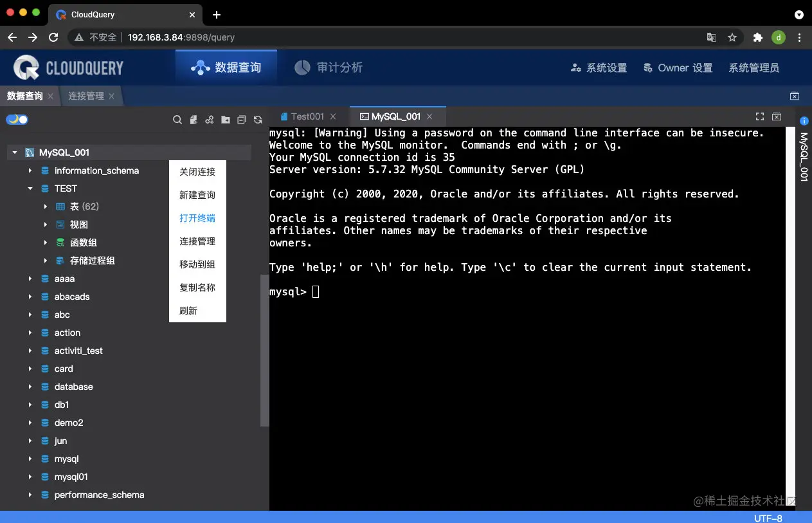
Task: Expand the information_schema database arrow
Action: pos(30,170)
